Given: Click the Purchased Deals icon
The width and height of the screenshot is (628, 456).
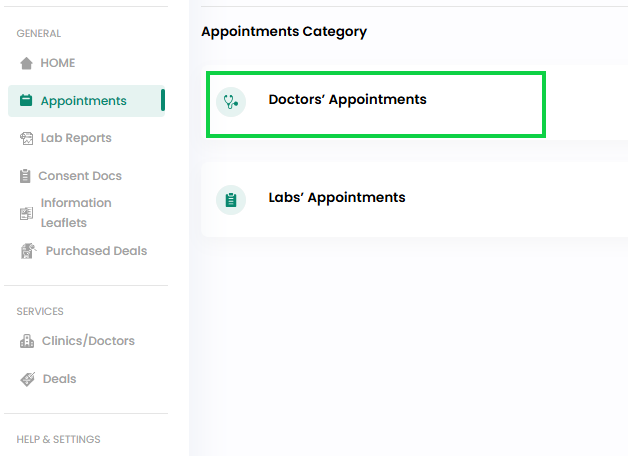Looking at the screenshot, I should [x=28, y=251].
